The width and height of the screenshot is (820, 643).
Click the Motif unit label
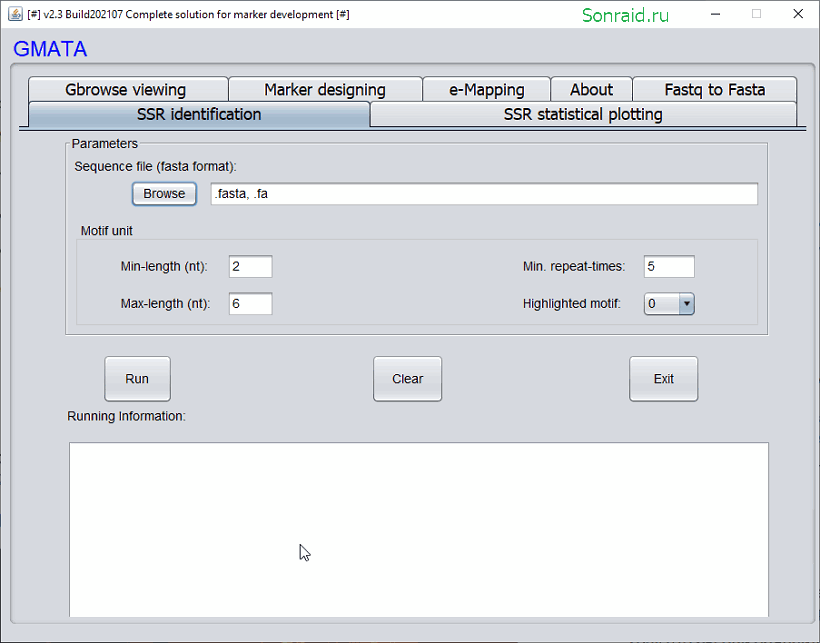point(107,231)
